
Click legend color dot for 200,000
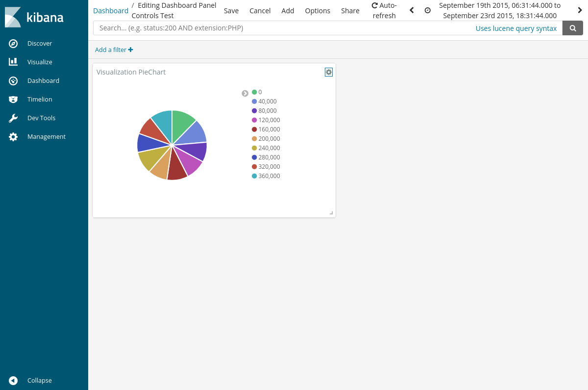[x=254, y=139]
